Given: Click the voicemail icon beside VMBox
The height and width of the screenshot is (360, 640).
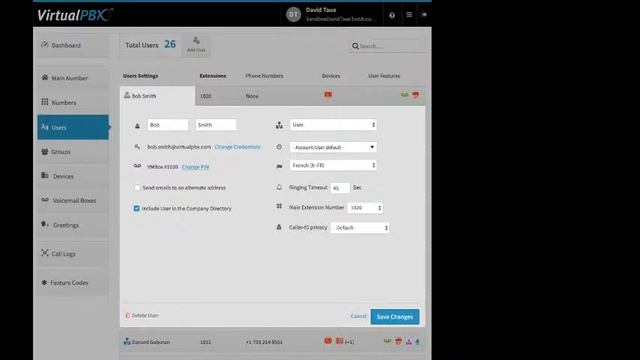Looking at the screenshot, I should point(137,166).
